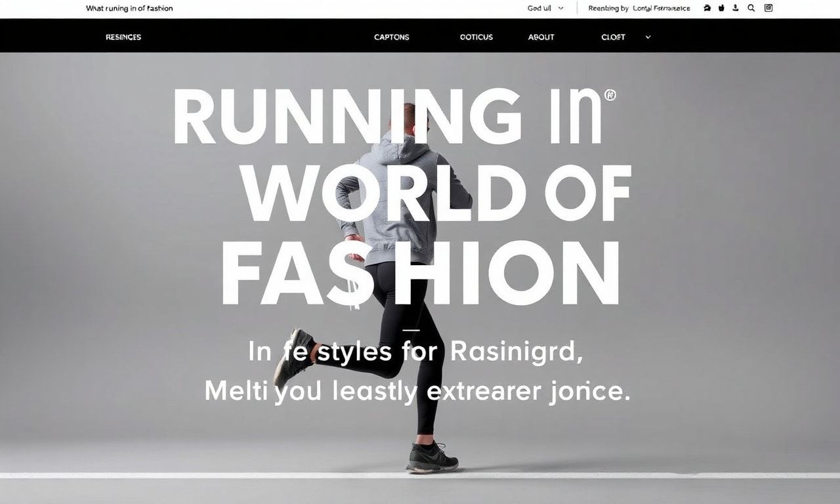Open the chevron next to 'God ull'
840x504 pixels.
coord(559,8)
